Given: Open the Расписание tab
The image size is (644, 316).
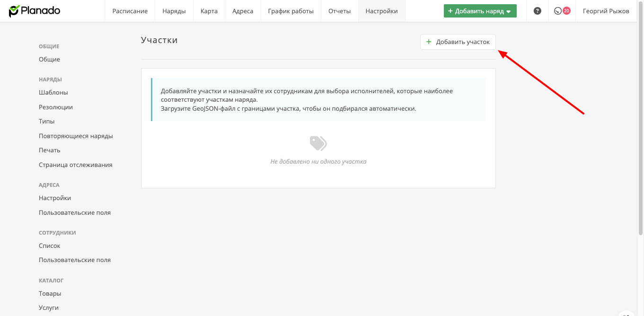Looking at the screenshot, I should (130, 11).
